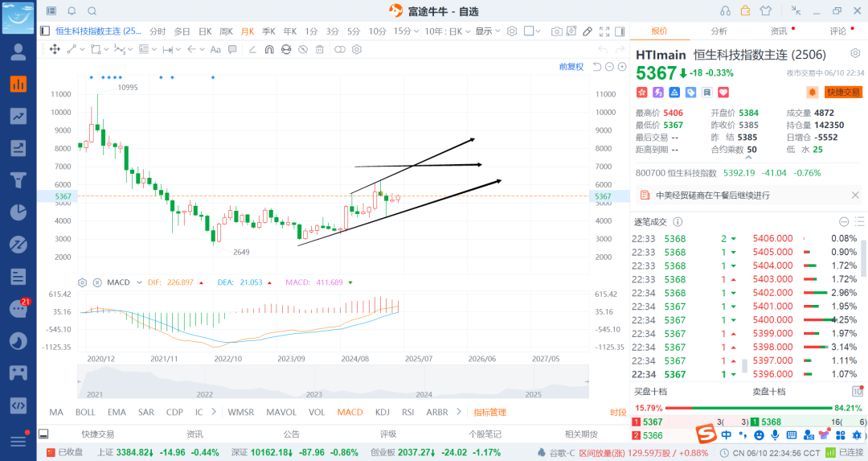This screenshot has height=461, width=868.
Task: Click the buy/sell ratio bar
Action: [748, 408]
